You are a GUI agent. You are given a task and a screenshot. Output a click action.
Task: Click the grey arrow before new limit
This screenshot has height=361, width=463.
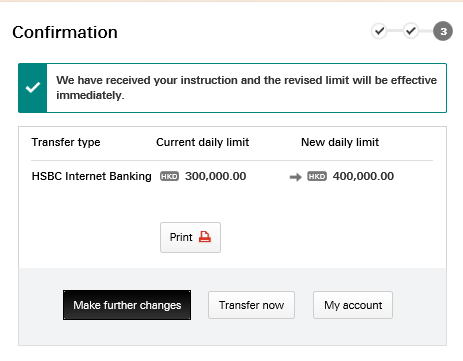[295, 177]
